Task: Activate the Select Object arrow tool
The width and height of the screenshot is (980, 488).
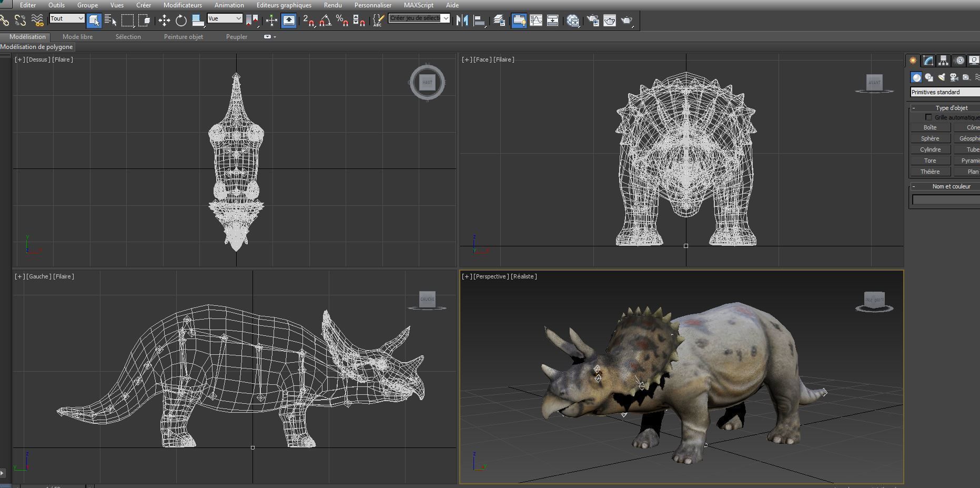Action: (94, 21)
